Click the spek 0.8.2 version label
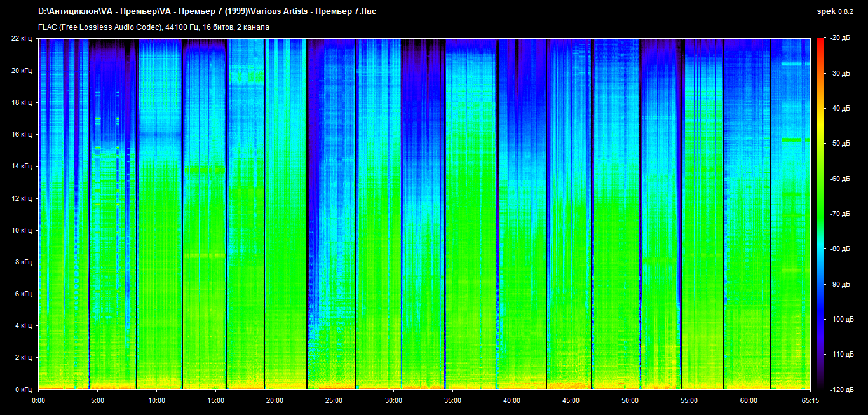 [836, 11]
